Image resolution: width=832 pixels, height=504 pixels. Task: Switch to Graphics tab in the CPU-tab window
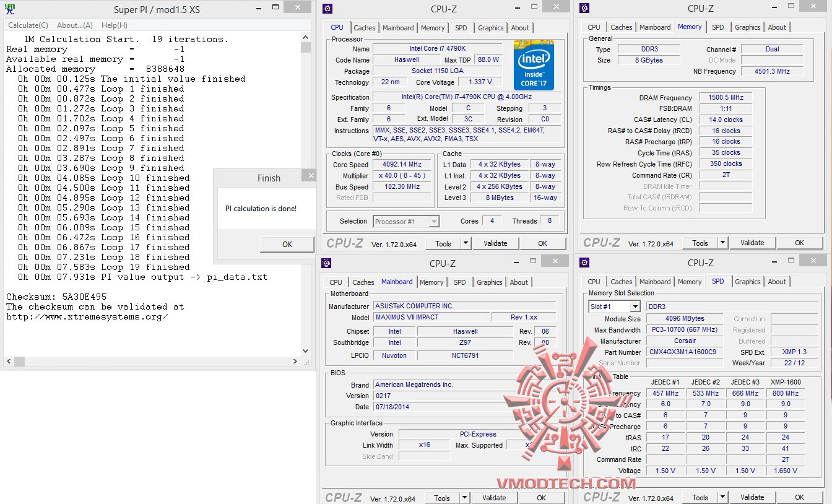[x=491, y=28]
